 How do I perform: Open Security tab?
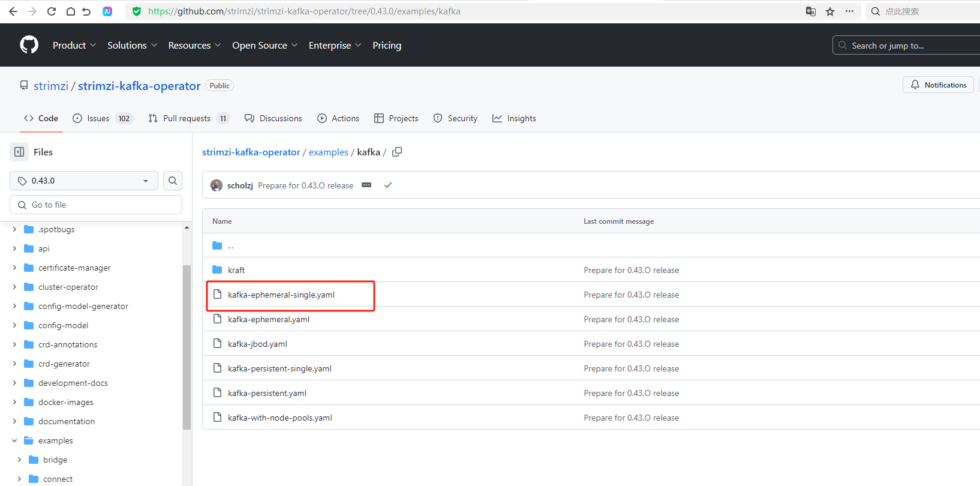[x=456, y=118]
